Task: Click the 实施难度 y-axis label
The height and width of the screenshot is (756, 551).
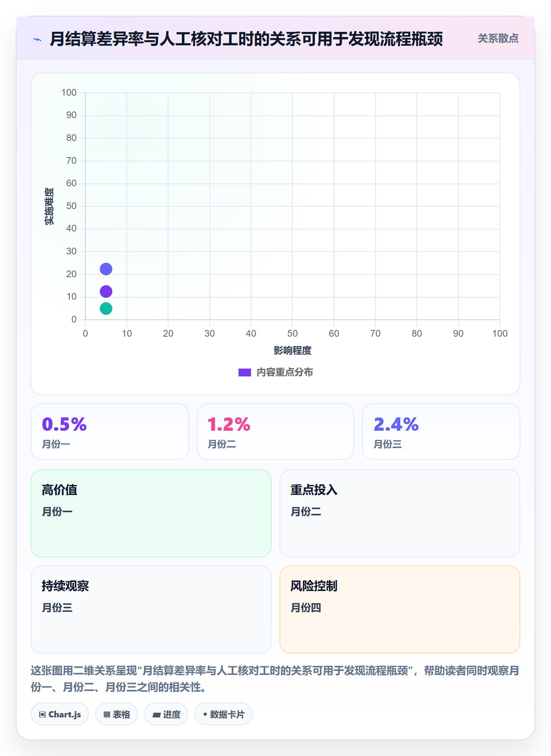Action: [49, 206]
